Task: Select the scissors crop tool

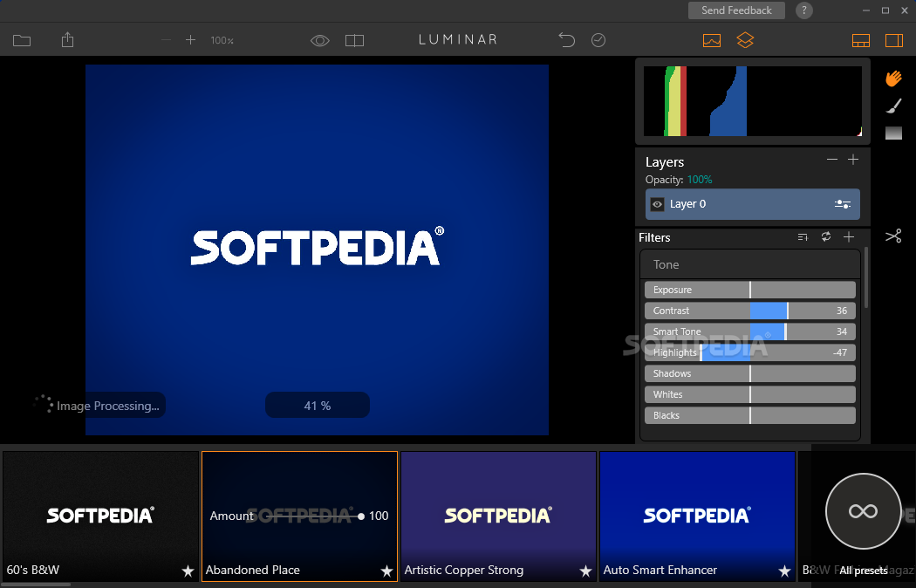Action: 893,236
